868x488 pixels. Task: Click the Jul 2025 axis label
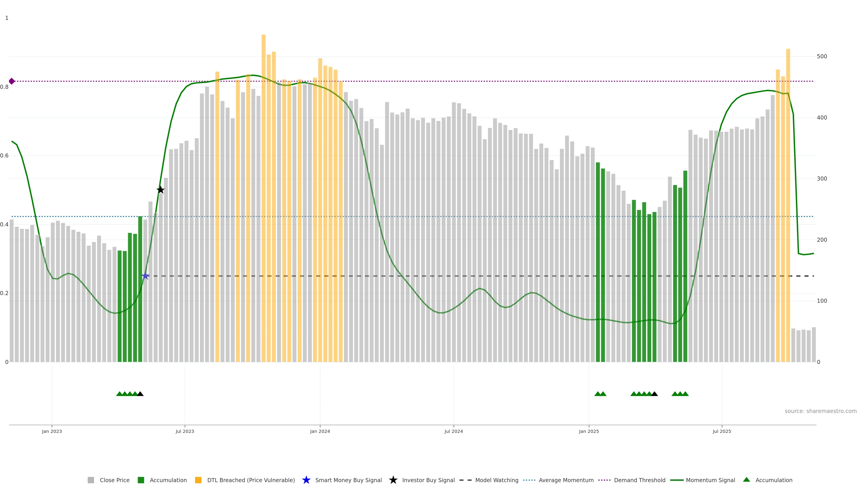coord(722,431)
